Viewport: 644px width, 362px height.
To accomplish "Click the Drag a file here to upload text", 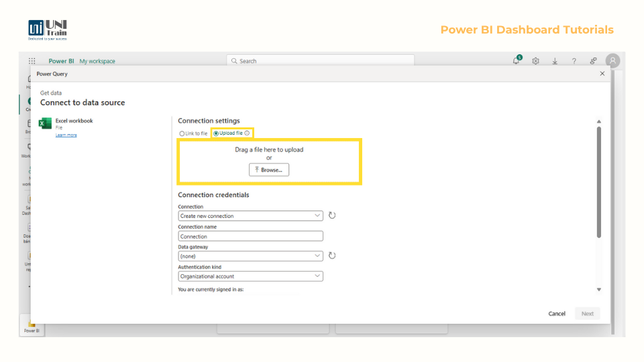I will (x=269, y=149).
